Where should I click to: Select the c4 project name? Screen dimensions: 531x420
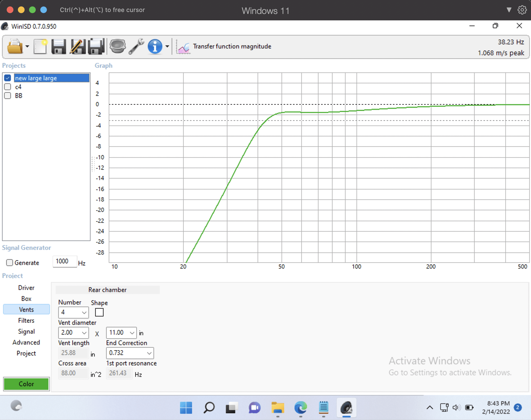(18, 87)
